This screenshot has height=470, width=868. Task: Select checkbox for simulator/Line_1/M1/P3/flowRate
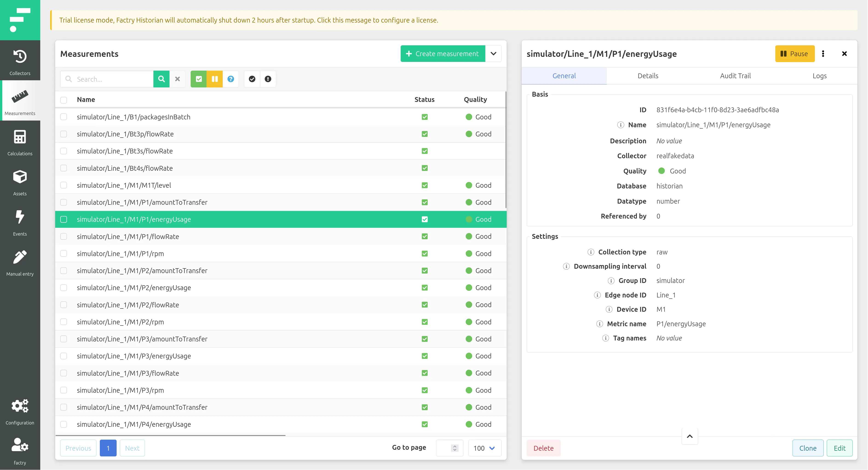coord(64,373)
